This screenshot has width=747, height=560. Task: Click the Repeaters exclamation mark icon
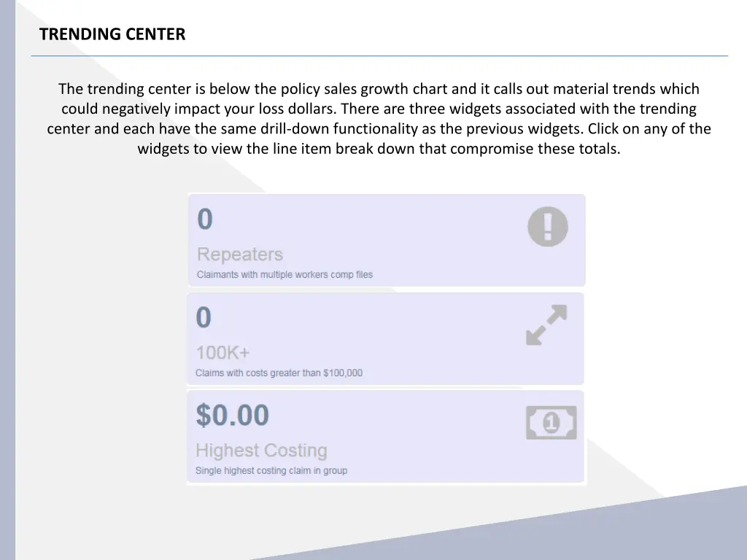(x=547, y=227)
